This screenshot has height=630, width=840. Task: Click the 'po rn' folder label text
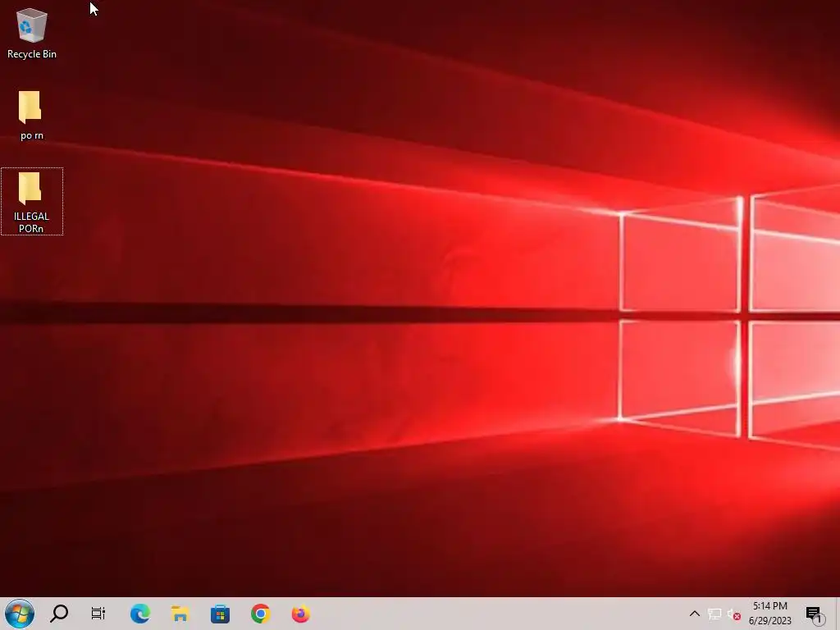32,135
